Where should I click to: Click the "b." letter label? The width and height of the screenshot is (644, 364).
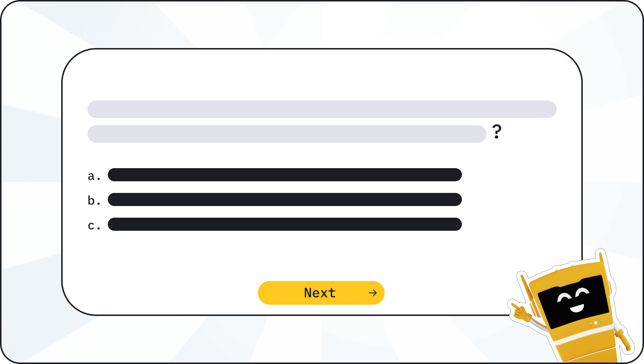tap(94, 201)
